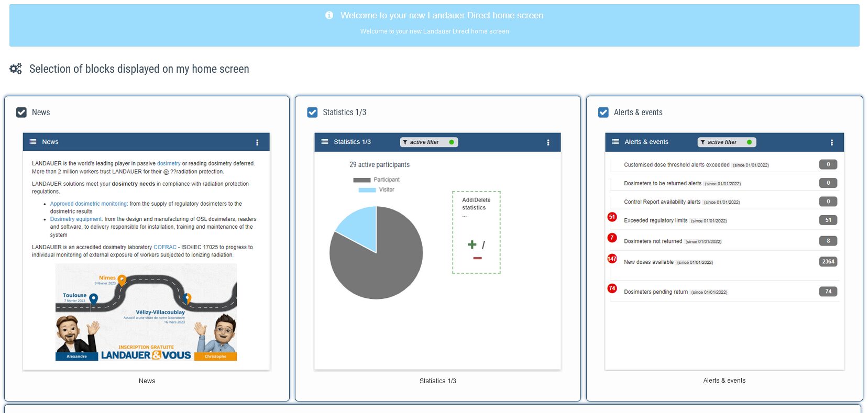Open the COFRAC link
The height and width of the screenshot is (413, 868).
pos(165,247)
